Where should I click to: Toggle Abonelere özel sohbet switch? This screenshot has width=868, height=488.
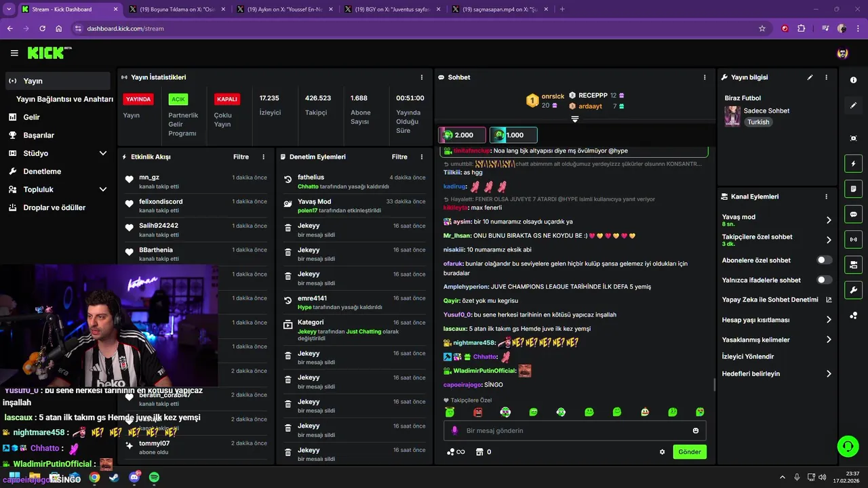point(825,260)
